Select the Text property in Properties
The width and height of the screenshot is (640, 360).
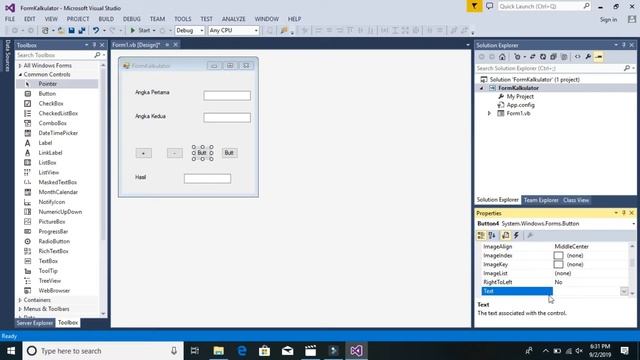pyautogui.click(x=517, y=291)
